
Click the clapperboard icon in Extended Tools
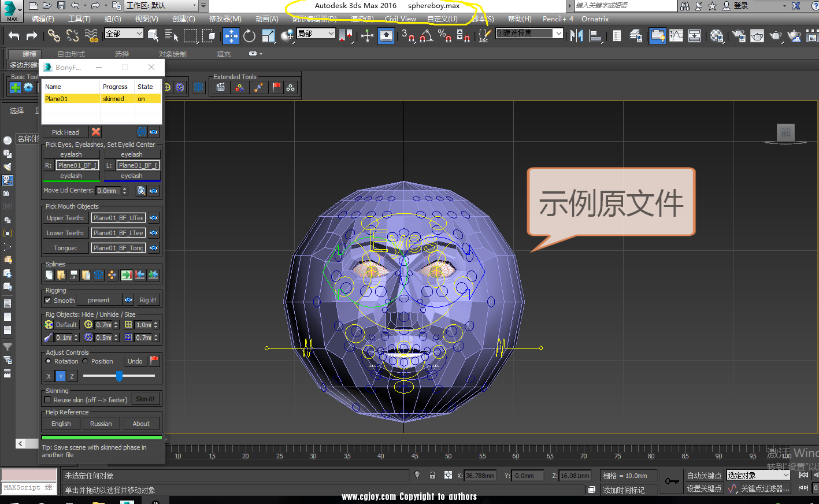tap(221, 87)
